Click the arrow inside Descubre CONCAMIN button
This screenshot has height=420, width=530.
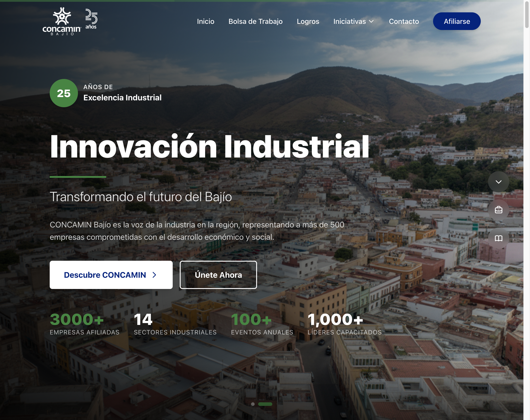pos(154,275)
